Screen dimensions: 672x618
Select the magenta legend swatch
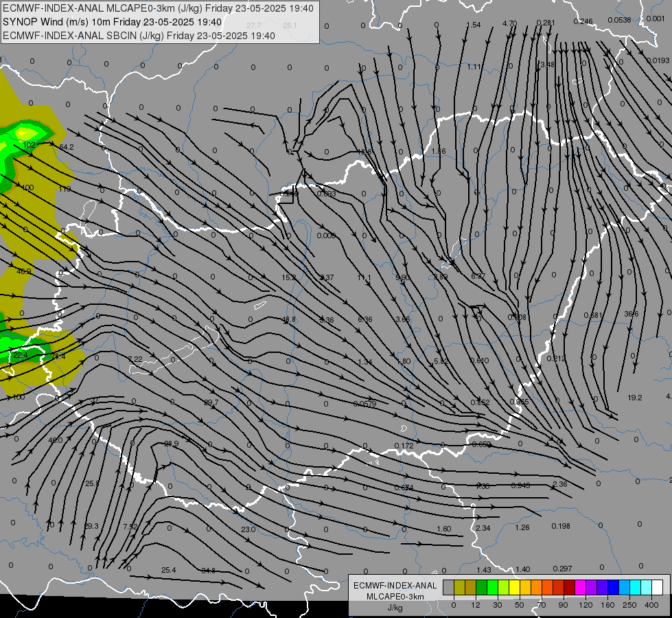[581, 587]
